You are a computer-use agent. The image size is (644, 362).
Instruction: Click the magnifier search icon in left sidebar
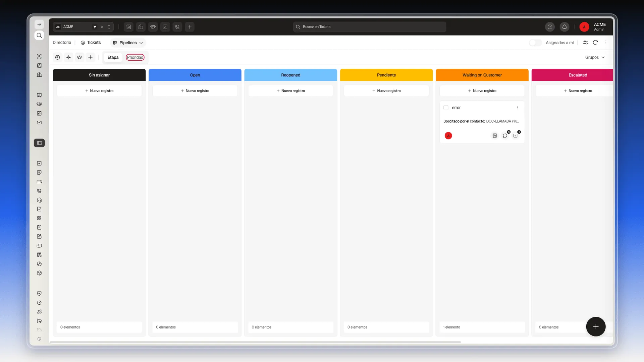tap(39, 36)
